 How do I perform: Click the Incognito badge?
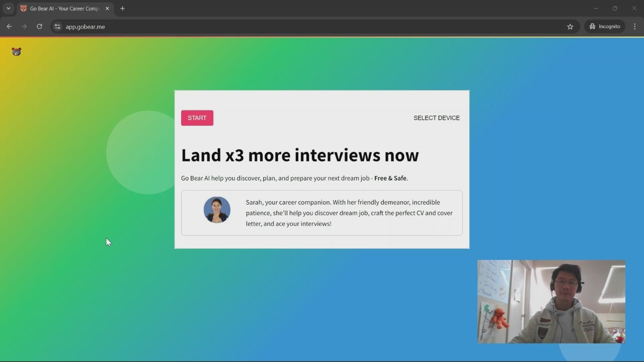pyautogui.click(x=604, y=26)
